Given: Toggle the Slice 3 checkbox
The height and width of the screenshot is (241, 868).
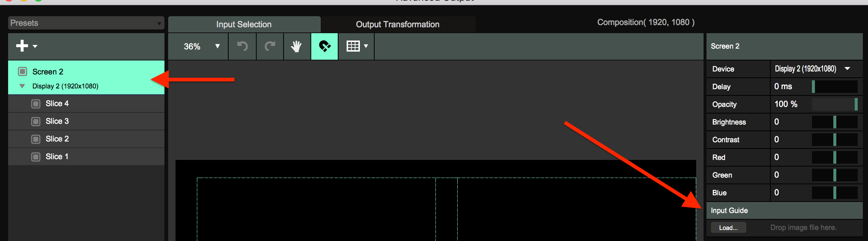Looking at the screenshot, I should (x=36, y=122).
